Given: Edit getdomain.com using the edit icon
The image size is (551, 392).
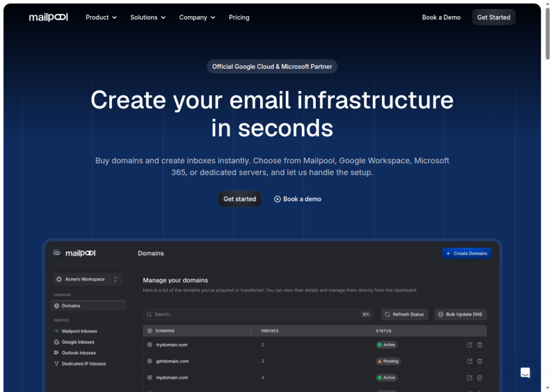Looking at the screenshot, I should (x=469, y=361).
